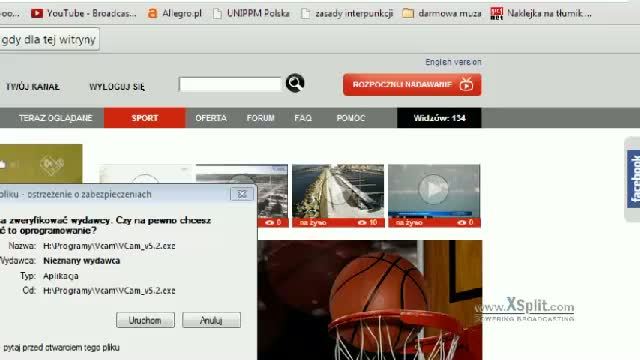Image resolution: width=640 pixels, height=360 pixels.
Task: Open the darmowa muza bookmarks folder
Action: click(x=442, y=13)
